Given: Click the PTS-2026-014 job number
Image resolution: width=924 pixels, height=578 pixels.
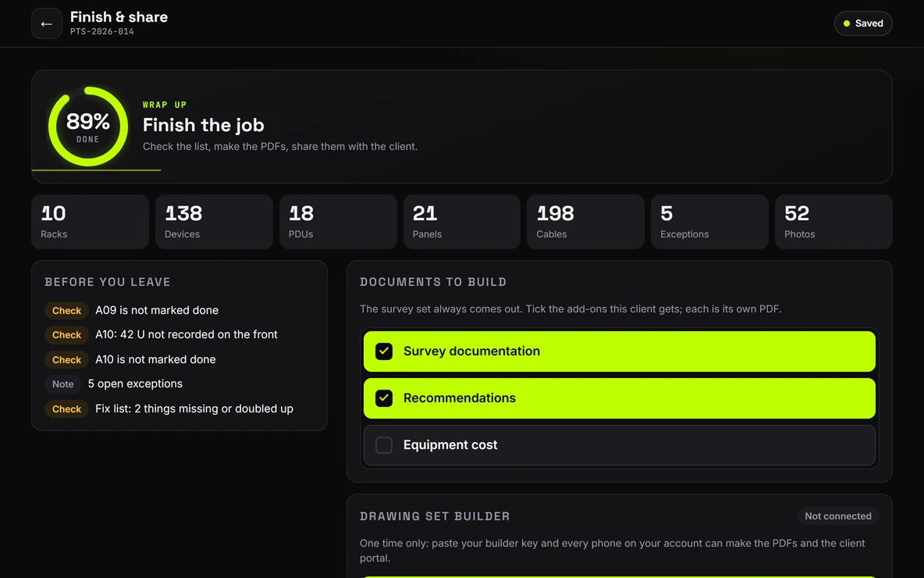Looking at the screenshot, I should (102, 32).
